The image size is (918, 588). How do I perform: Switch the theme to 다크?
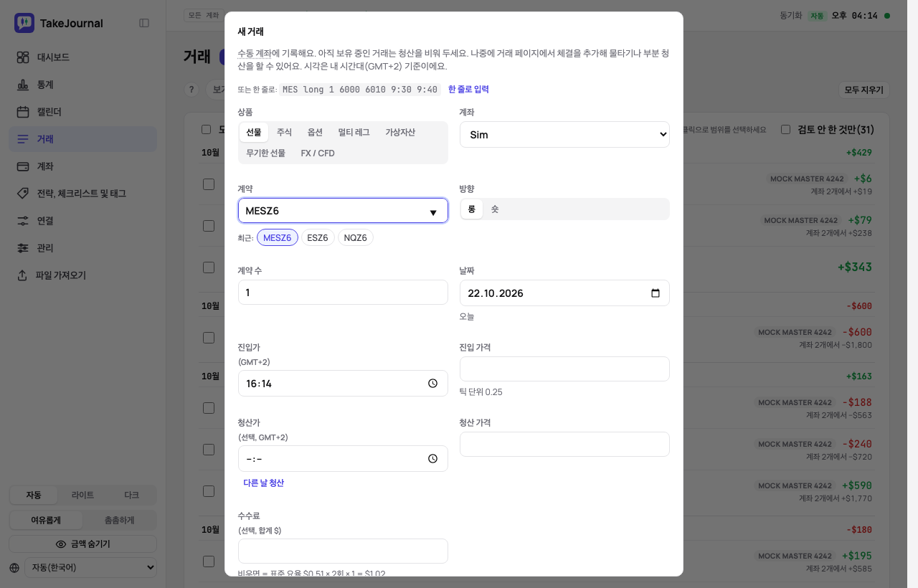[x=131, y=495]
